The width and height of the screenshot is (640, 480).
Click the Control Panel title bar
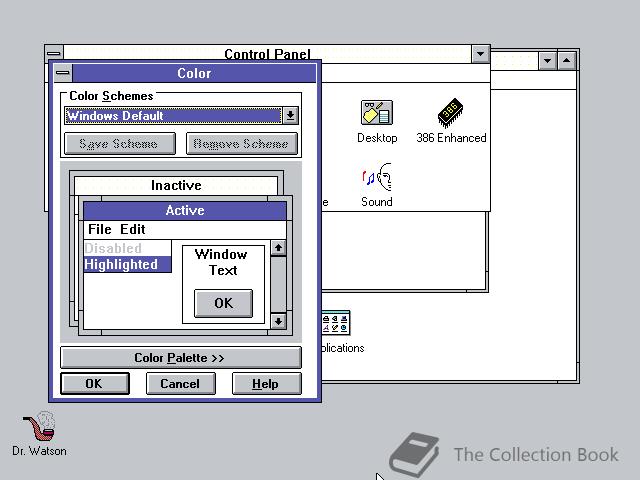[x=267, y=53]
